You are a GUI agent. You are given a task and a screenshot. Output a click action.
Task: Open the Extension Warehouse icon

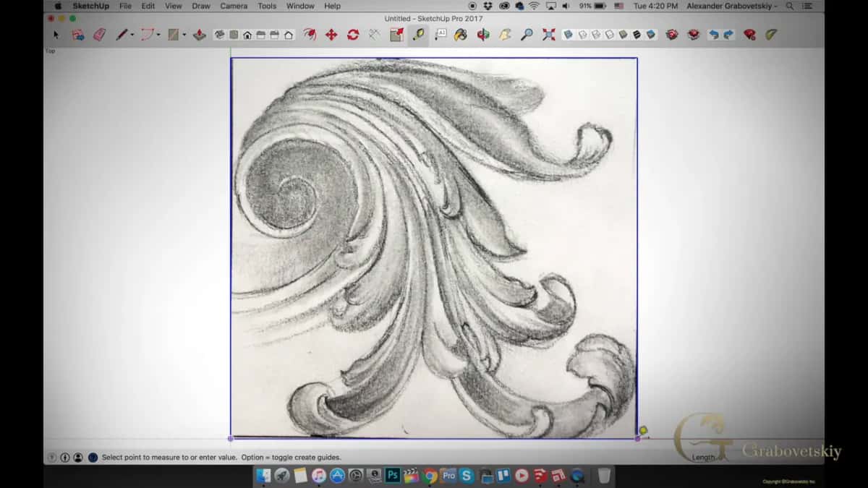693,35
